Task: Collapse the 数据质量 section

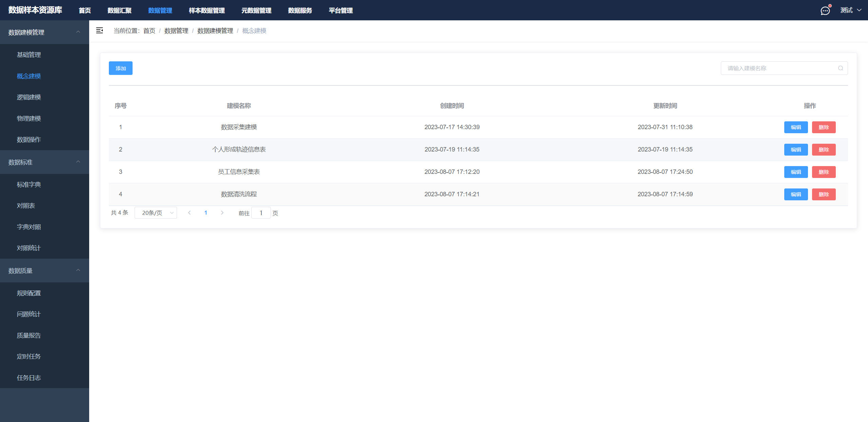Action: [x=44, y=270]
